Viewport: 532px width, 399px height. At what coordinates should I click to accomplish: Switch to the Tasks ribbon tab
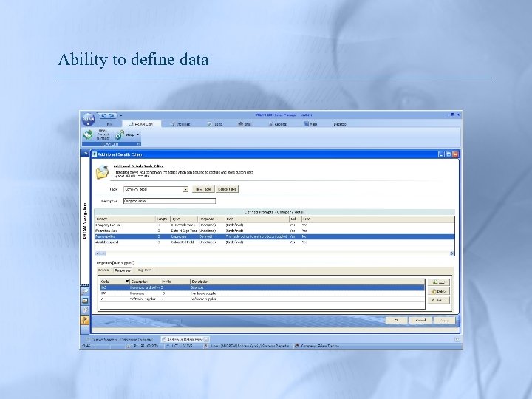point(215,124)
